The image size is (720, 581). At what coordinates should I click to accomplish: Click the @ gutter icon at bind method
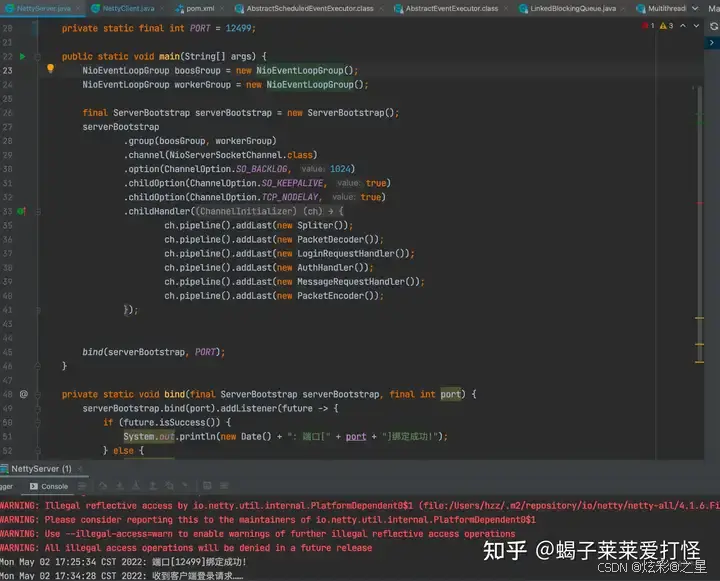[24, 394]
